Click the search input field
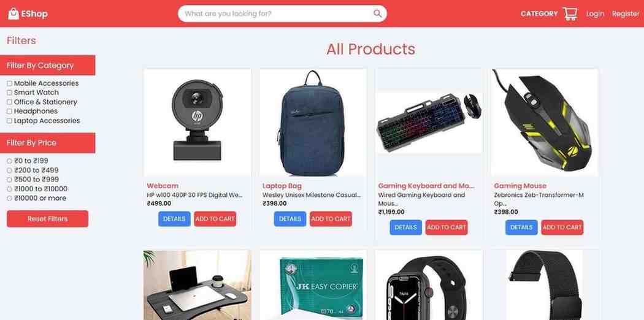The width and height of the screenshot is (644, 320). 282,13
